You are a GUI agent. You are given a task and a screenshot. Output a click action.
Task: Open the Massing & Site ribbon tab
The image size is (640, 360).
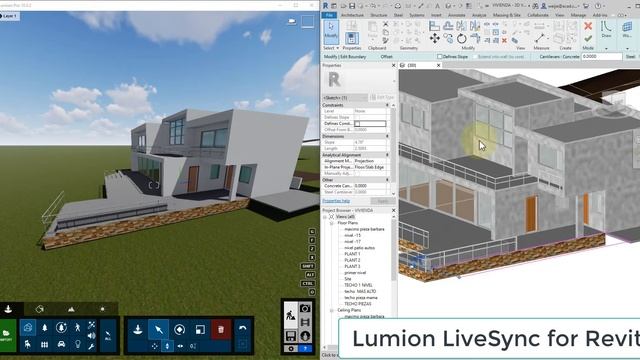tap(507, 15)
